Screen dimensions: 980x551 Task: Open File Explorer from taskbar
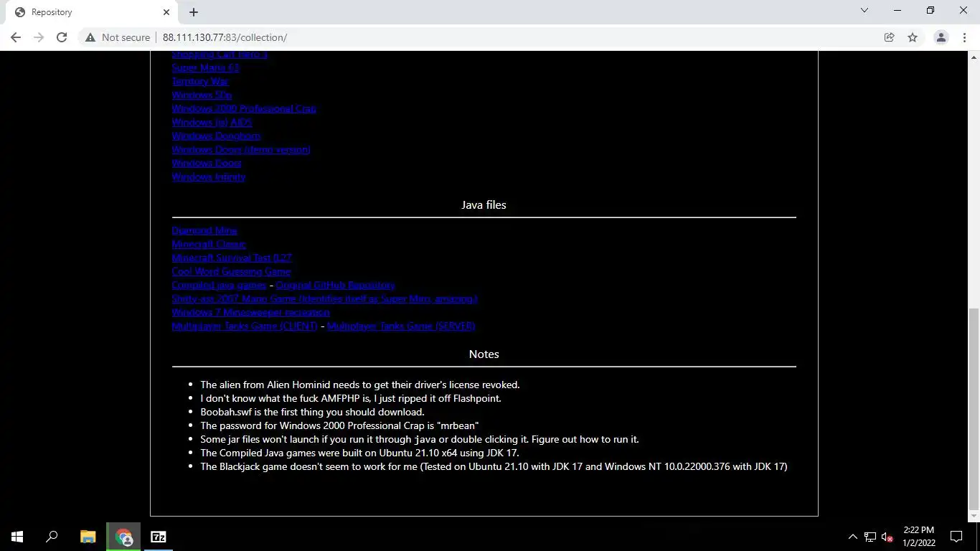(88, 537)
